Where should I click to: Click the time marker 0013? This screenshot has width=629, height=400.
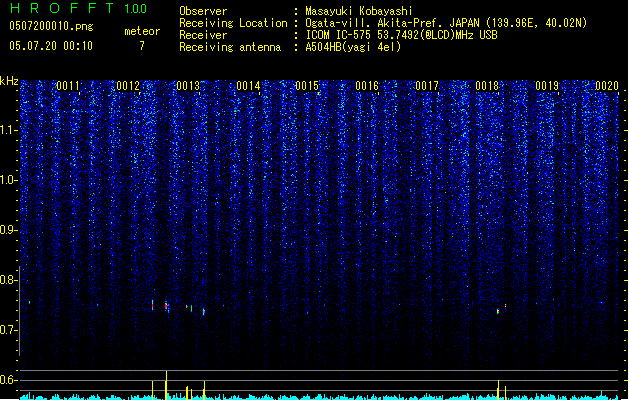(x=188, y=86)
